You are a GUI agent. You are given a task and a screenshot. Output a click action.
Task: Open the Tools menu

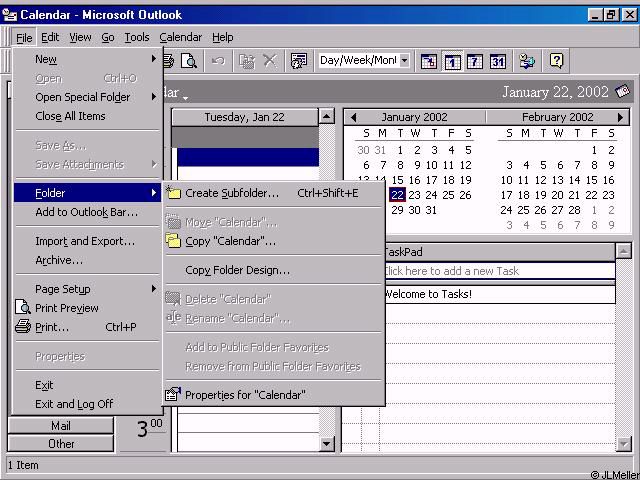136,38
